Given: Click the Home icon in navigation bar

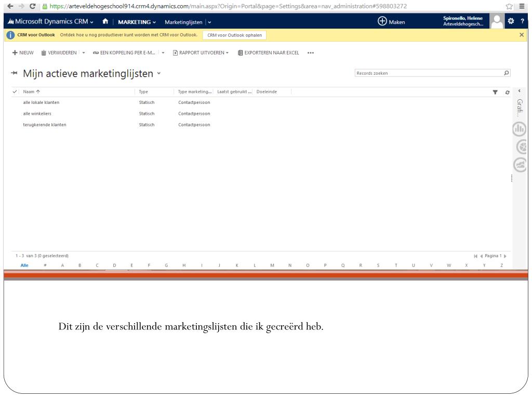Looking at the screenshot, I should pos(105,22).
